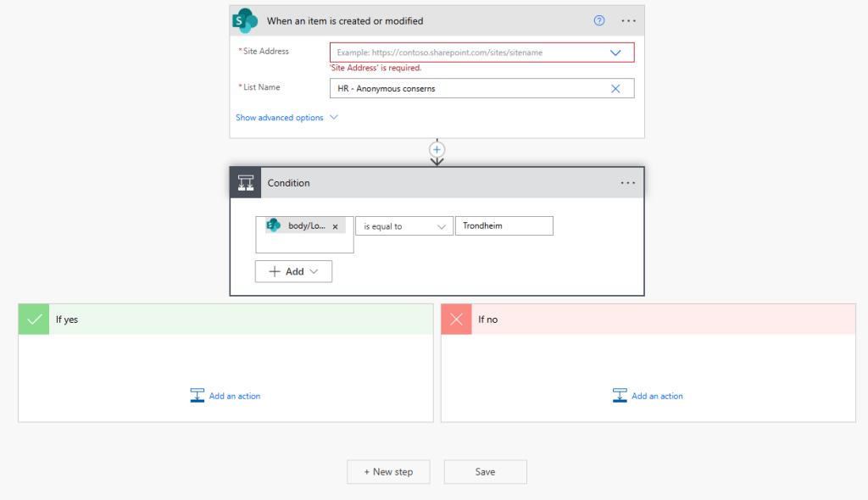
Task: Click the Condition control icon
Action: pos(246,183)
